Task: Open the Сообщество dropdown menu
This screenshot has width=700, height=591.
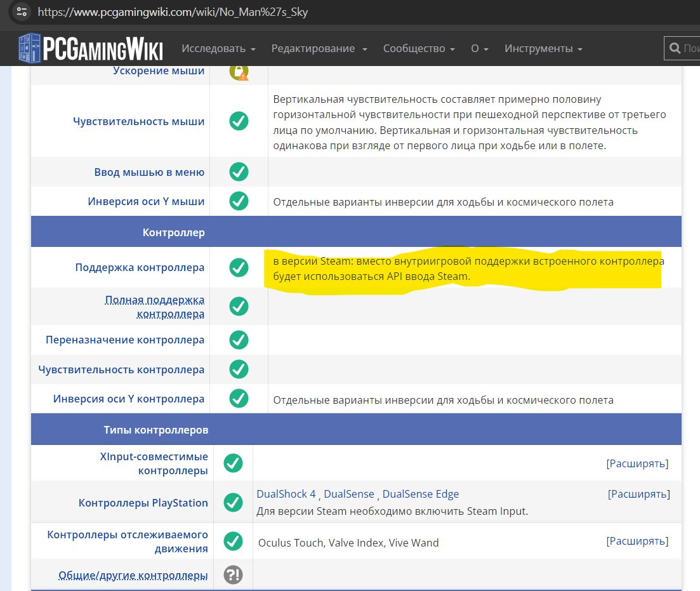Action: pos(419,49)
